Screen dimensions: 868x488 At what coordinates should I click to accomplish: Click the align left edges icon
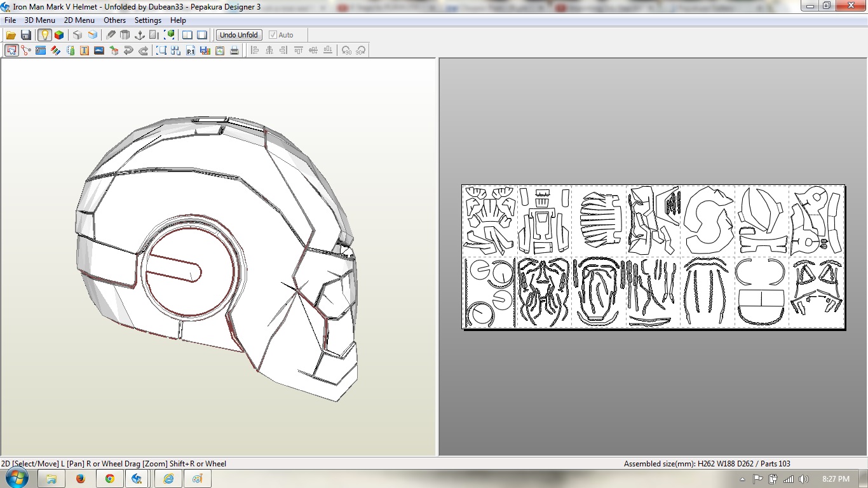coord(255,50)
